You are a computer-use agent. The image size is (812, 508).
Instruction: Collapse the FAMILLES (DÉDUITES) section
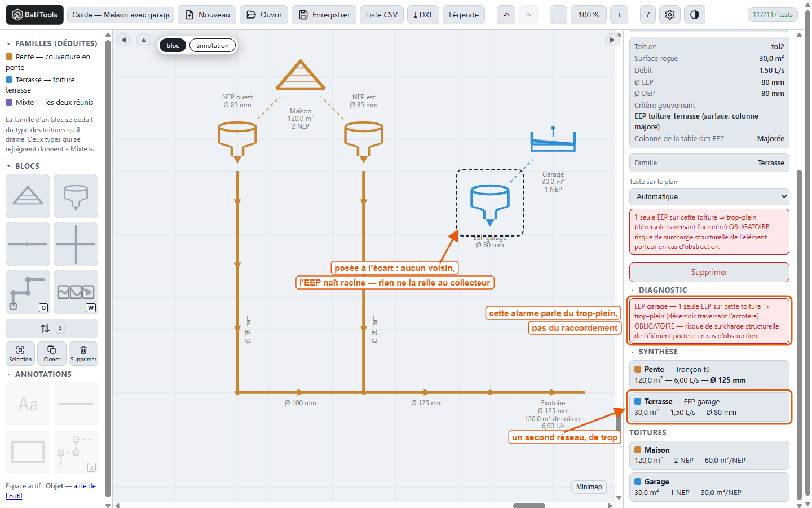pos(51,43)
